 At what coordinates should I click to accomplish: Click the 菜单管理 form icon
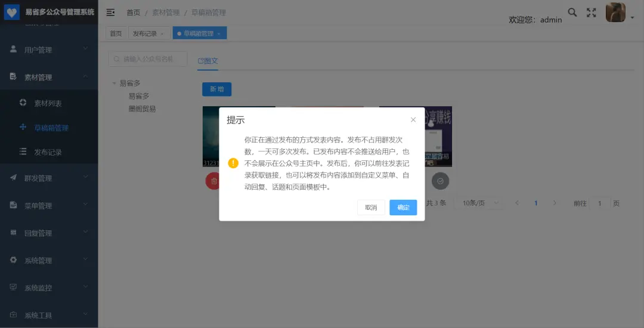14,205
